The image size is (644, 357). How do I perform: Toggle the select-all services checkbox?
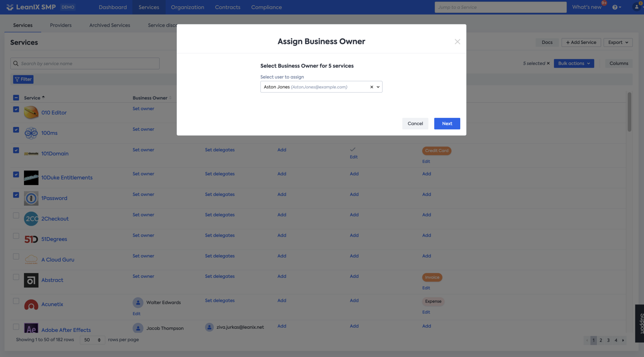(16, 98)
